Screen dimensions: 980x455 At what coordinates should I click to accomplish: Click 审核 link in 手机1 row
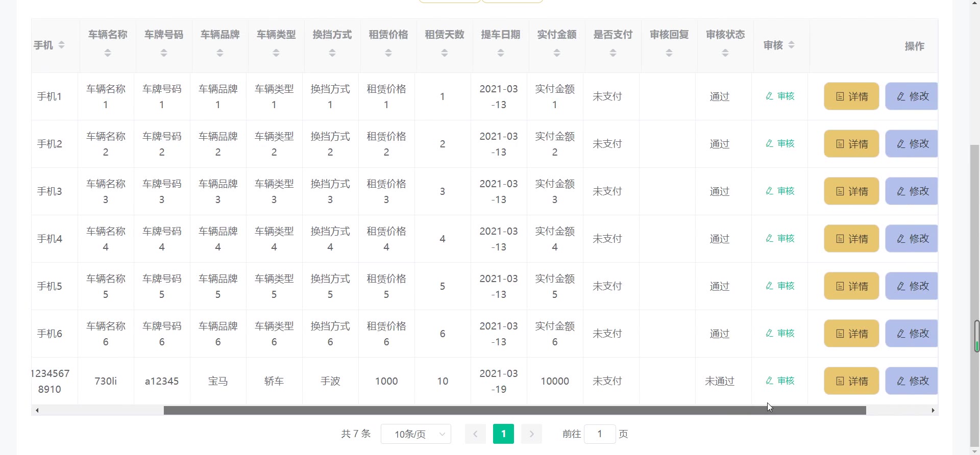780,96
